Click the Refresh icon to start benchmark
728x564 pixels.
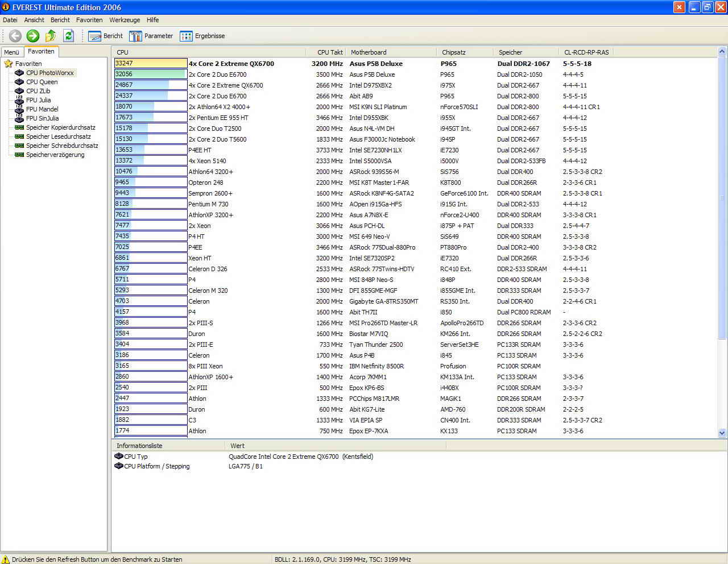(x=69, y=36)
